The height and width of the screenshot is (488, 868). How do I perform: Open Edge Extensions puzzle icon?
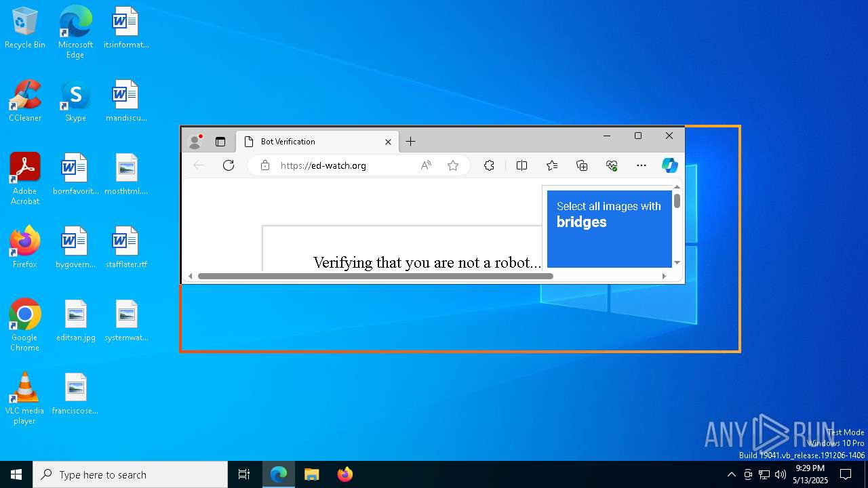489,165
